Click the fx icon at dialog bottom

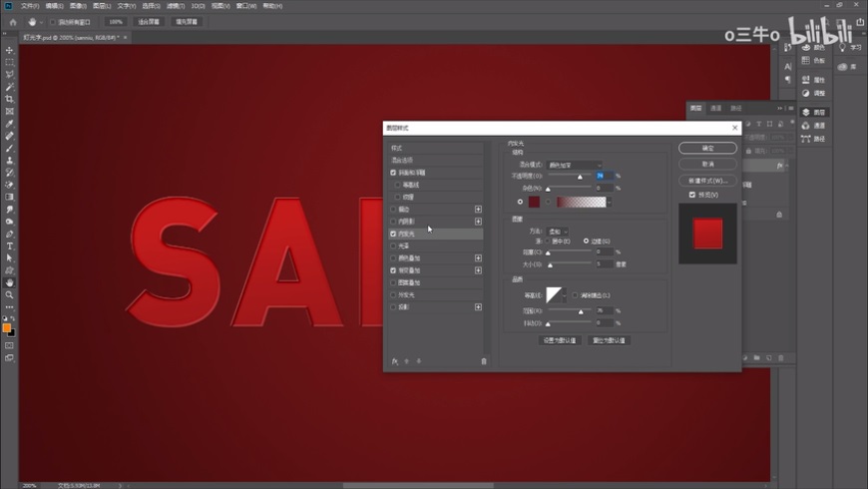coord(395,361)
